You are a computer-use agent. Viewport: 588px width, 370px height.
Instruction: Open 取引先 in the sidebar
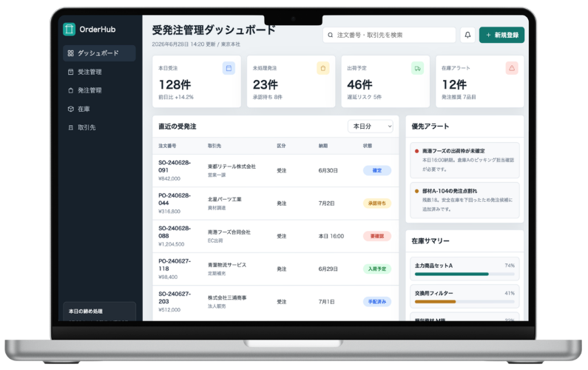tap(99, 127)
